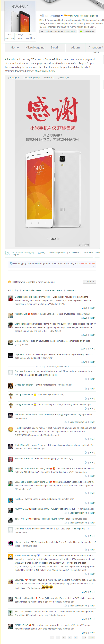Screen dimensions: 104x644
Task: Open Comments (3389) on the post
Action: coord(91,253)
